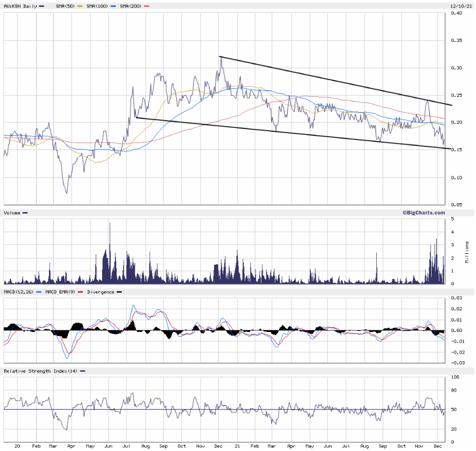Click the SMA(200) red legend swatch

(147, 6)
